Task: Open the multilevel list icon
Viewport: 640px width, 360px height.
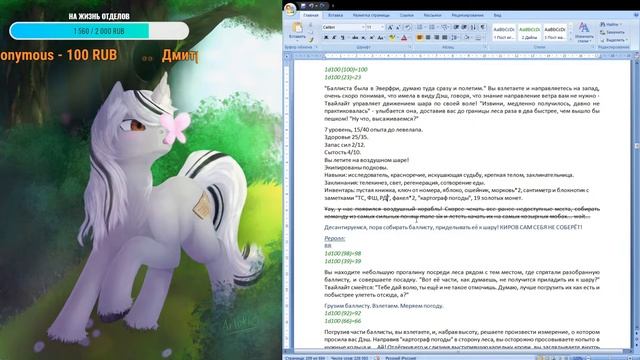Action: [x=444, y=27]
